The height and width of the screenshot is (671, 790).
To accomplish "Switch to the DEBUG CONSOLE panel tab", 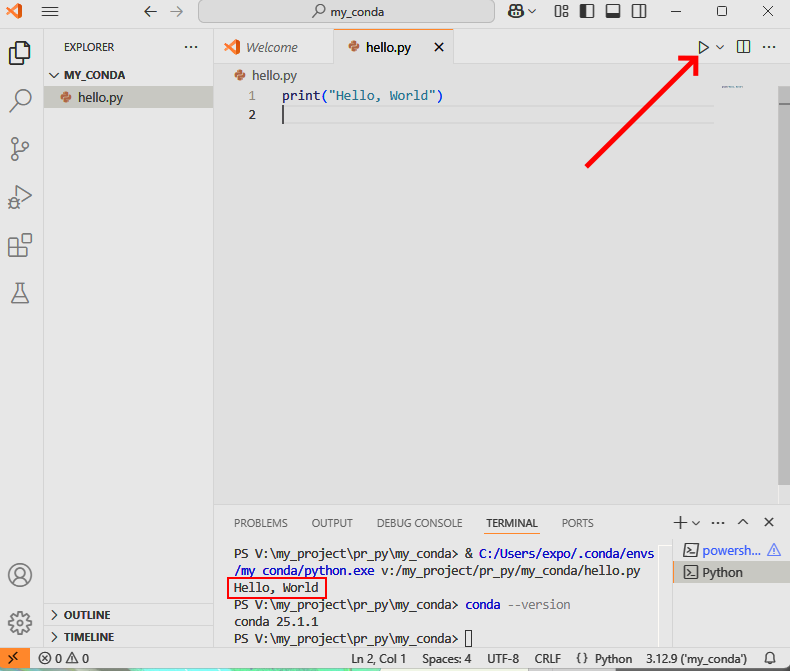I will pos(419,523).
